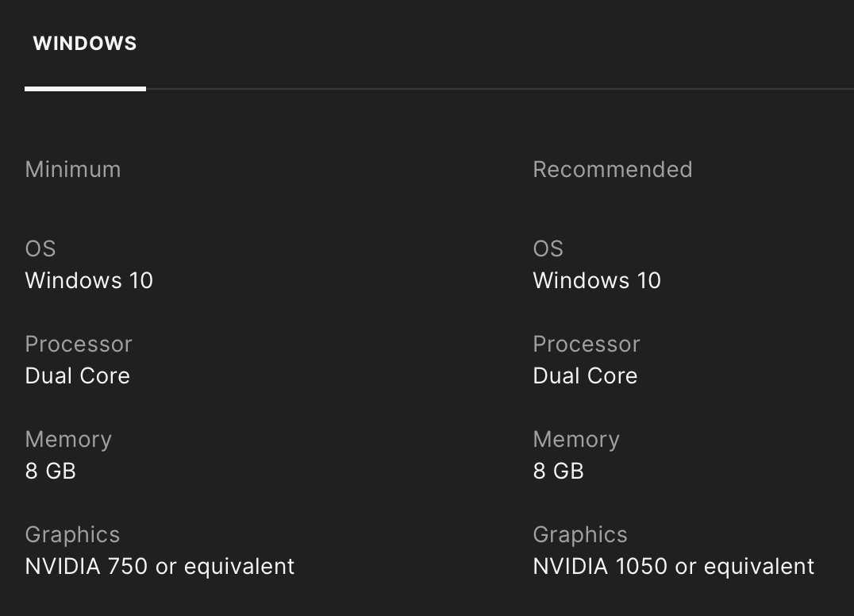The width and height of the screenshot is (854, 616).
Task: Click the Graphics label under Recommended
Action: [580, 534]
